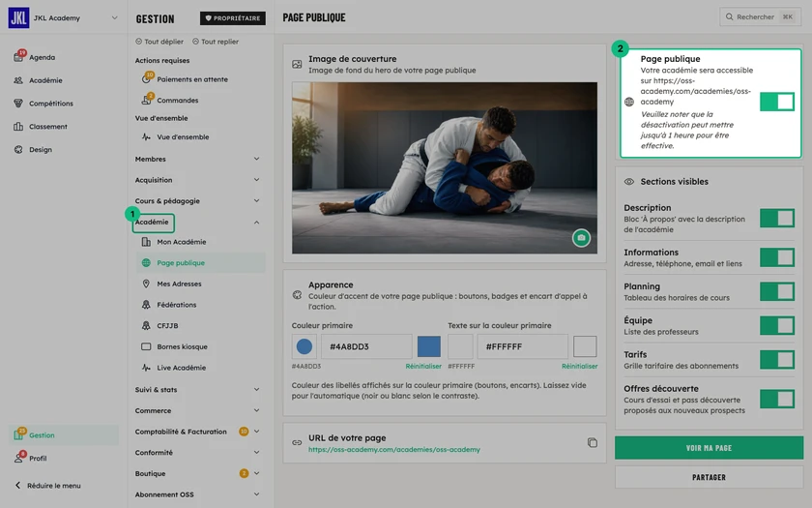Copy page URL with the copy icon
The height and width of the screenshot is (508, 812).
[x=593, y=443]
